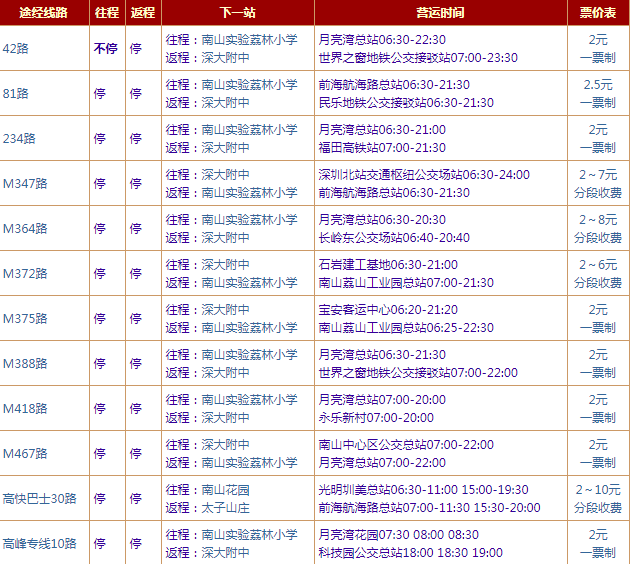The height and width of the screenshot is (564, 630).
Task: Open the M418路 route link
Action: click(x=25, y=408)
